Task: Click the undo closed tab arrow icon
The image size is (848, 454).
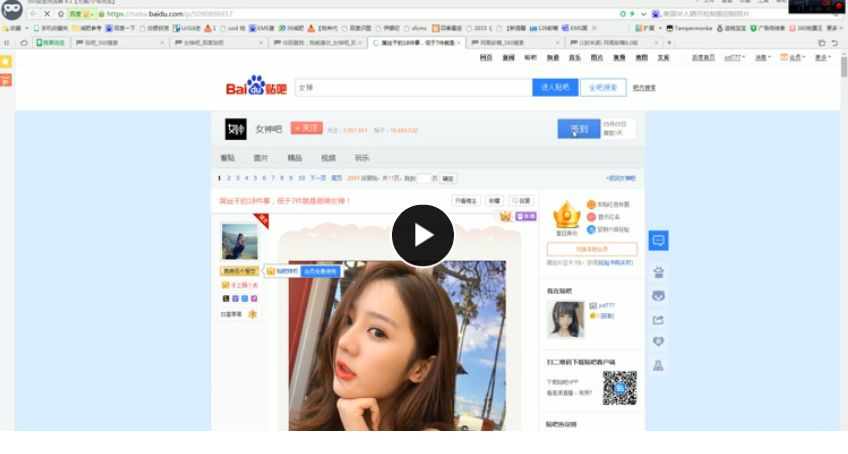Action: [x=834, y=43]
